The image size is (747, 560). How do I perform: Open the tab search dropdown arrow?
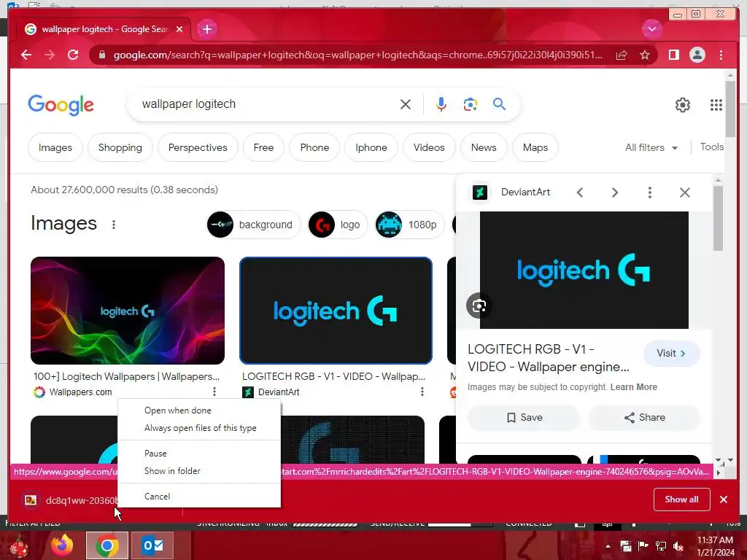[651, 29]
